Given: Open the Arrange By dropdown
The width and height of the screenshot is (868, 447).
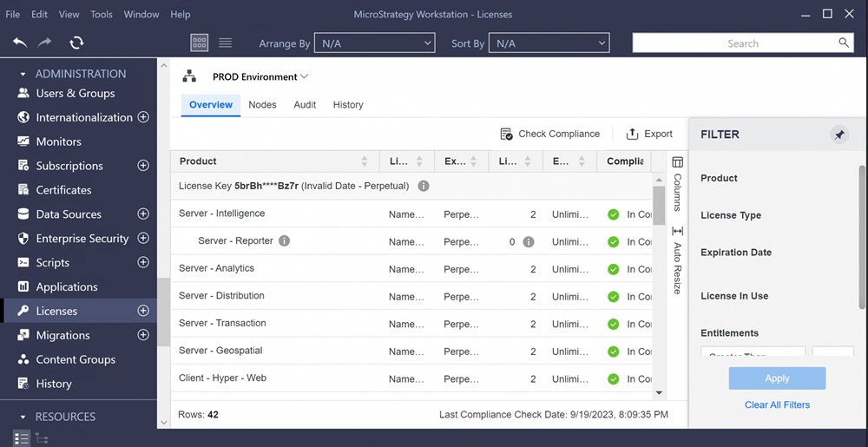Looking at the screenshot, I should point(374,43).
